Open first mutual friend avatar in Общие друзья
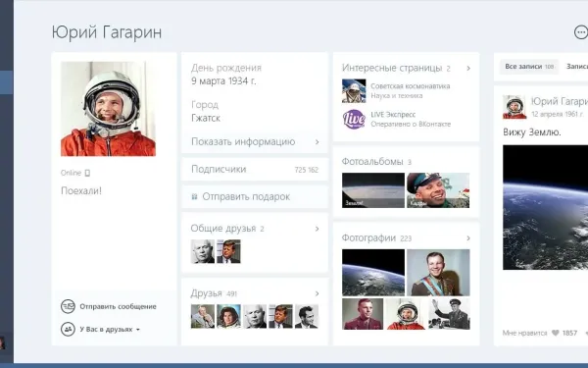The height and width of the screenshot is (368, 588). point(203,251)
